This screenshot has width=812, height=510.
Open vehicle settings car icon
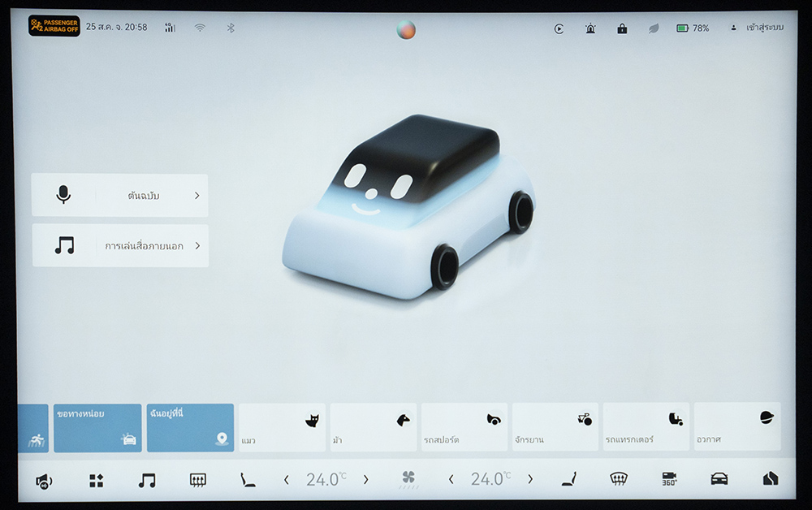pyautogui.click(x=719, y=479)
